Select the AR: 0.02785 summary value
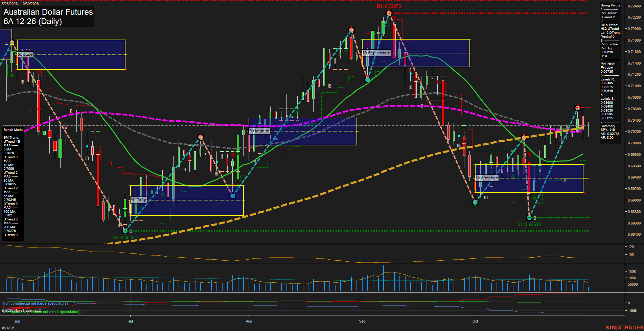Screen dimensions: 644x331 click(x=610, y=134)
